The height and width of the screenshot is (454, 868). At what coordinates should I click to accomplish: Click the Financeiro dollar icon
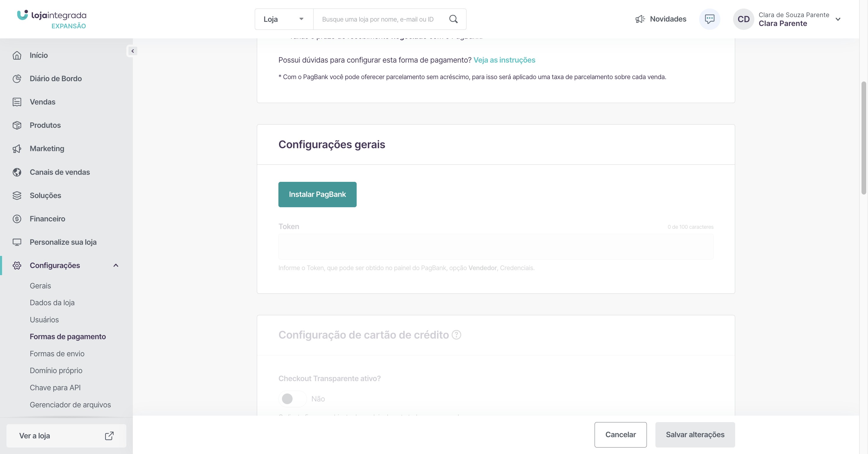[x=17, y=219]
